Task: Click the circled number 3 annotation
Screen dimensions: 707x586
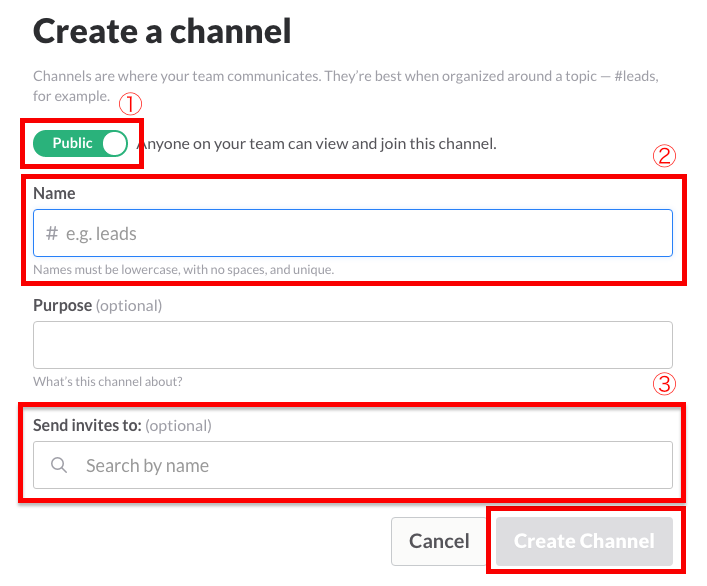Action: [665, 384]
